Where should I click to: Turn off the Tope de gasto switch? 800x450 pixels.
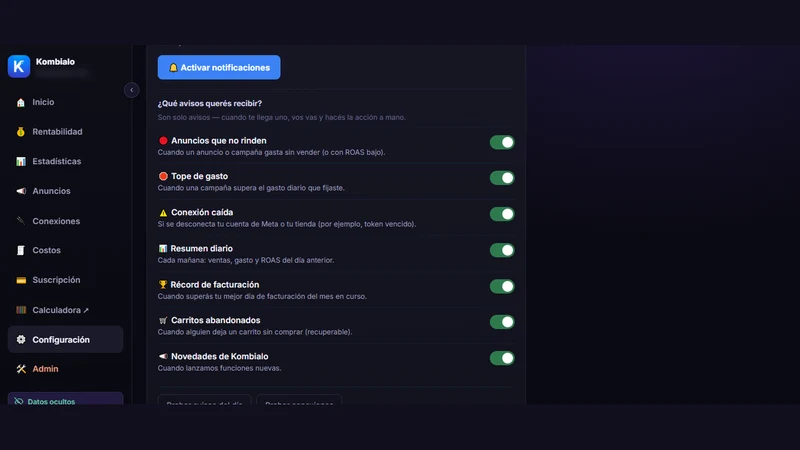tap(502, 178)
